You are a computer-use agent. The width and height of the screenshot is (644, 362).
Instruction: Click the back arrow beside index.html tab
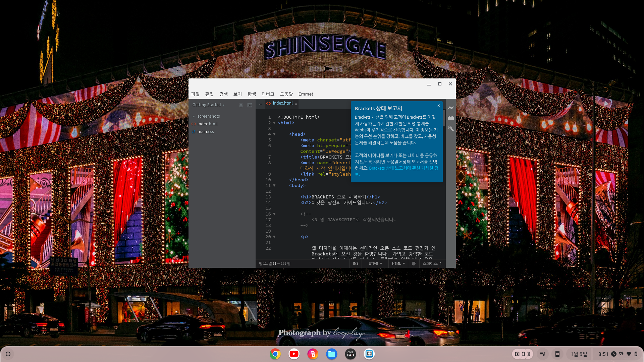tap(261, 104)
